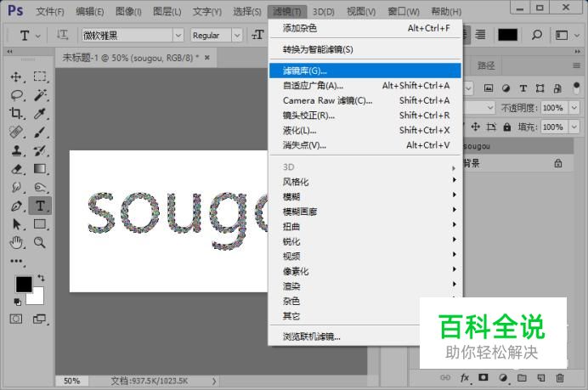Click Browse Filters Online menu item
Image resolution: width=588 pixels, height=390 pixels.
pyautogui.click(x=312, y=336)
